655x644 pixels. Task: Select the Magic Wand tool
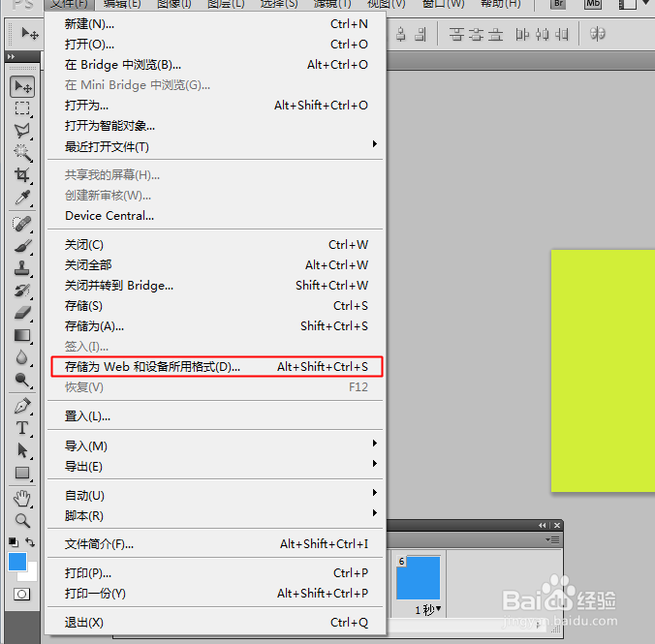pyautogui.click(x=22, y=153)
